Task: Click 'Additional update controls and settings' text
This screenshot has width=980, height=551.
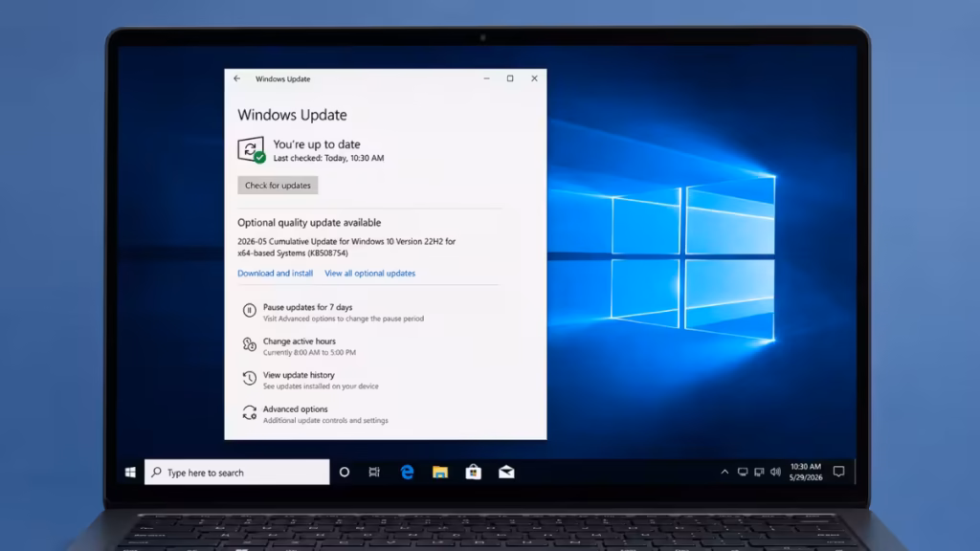Action: click(325, 421)
